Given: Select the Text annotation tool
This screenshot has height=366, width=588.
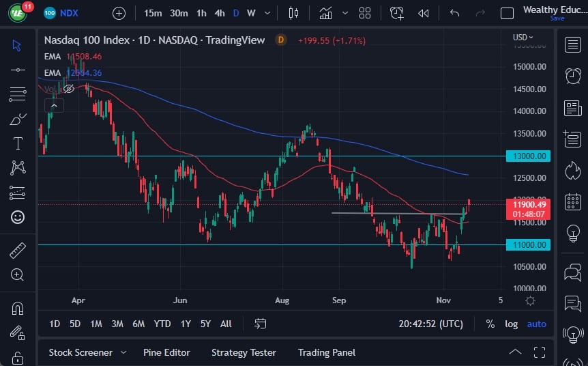Looking at the screenshot, I should [x=18, y=143].
